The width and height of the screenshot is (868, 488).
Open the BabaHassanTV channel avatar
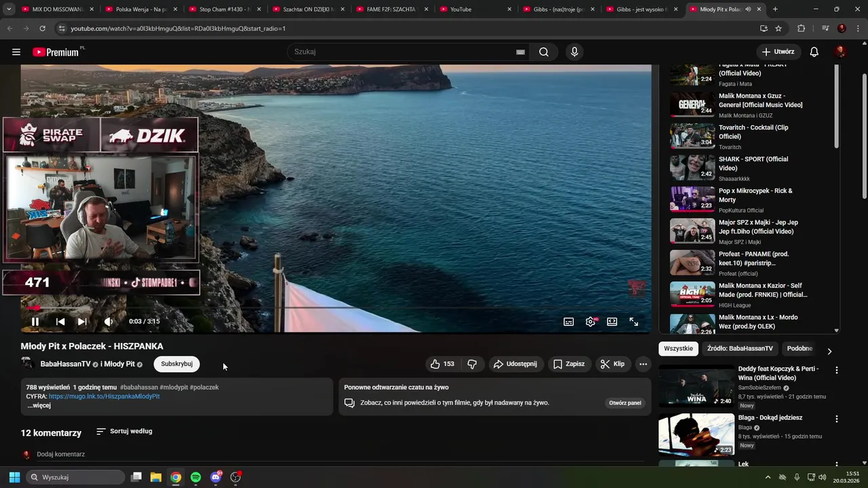[28, 364]
